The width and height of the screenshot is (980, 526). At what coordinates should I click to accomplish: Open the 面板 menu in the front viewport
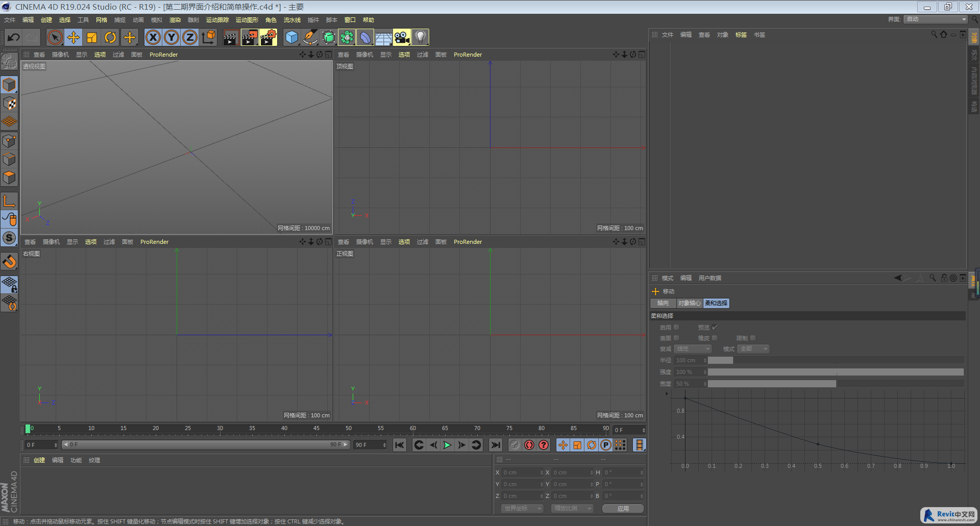click(441, 242)
